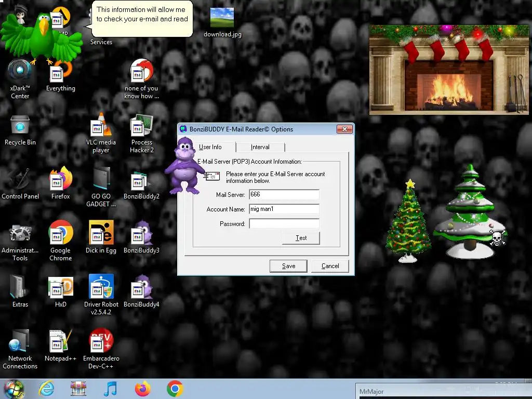Open the music note taskbar app

coord(111,389)
